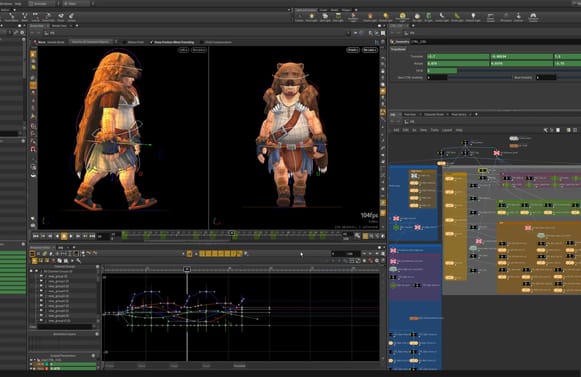
Task: Click the pink X sticky node near network top
Action: pos(497,153)
